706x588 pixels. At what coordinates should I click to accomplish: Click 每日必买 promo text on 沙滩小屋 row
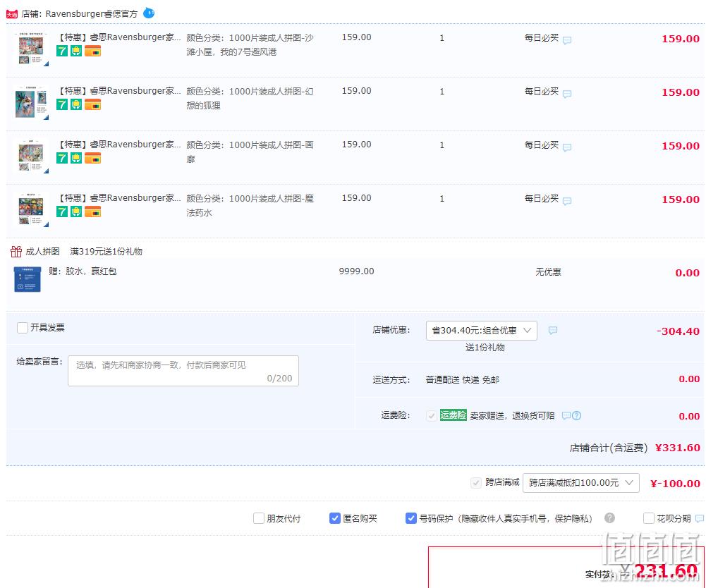pyautogui.click(x=541, y=38)
